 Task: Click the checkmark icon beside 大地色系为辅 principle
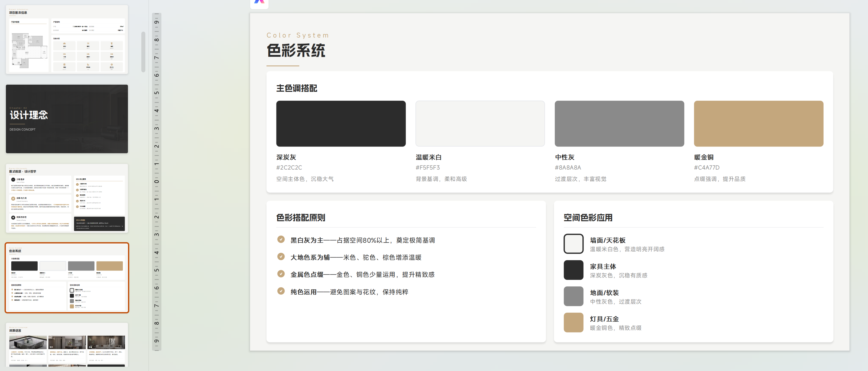281,257
